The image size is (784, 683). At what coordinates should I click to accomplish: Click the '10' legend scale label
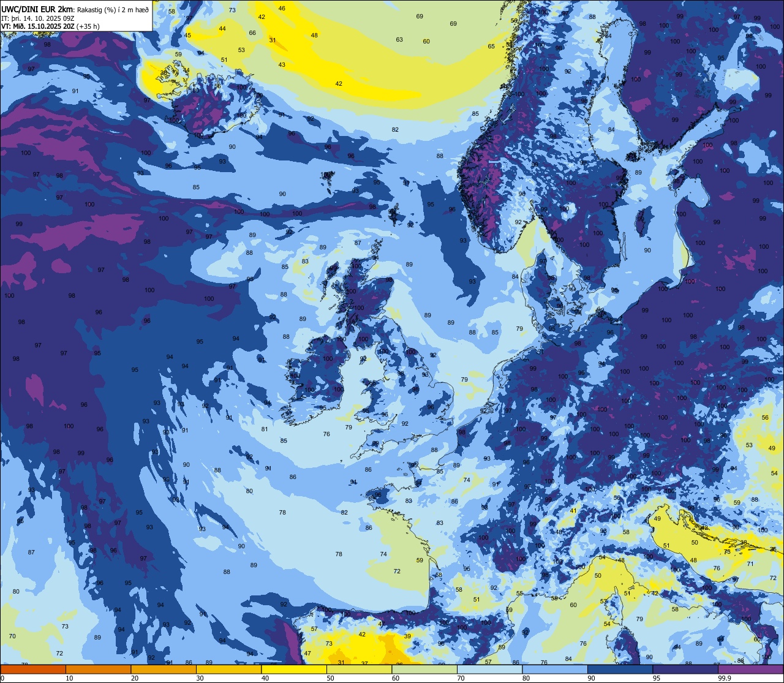coord(69,678)
